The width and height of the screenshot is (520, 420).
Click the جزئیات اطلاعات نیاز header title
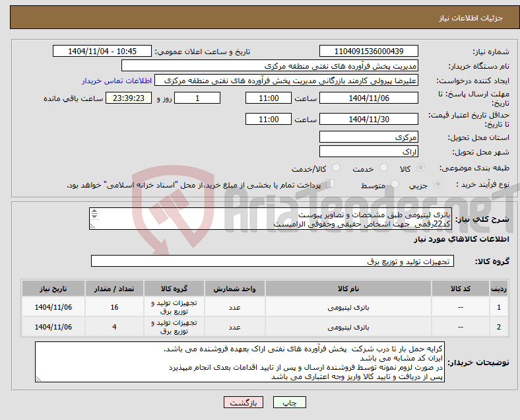pyautogui.click(x=471, y=18)
